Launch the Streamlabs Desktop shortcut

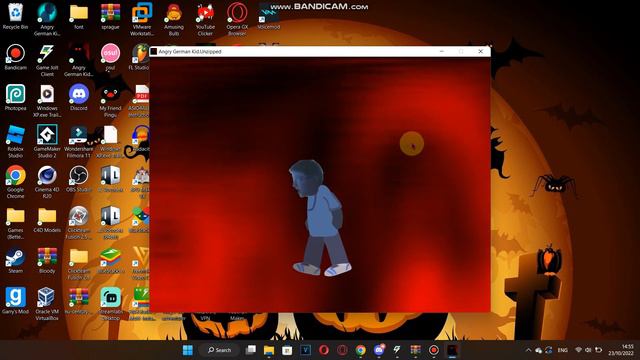point(110,304)
